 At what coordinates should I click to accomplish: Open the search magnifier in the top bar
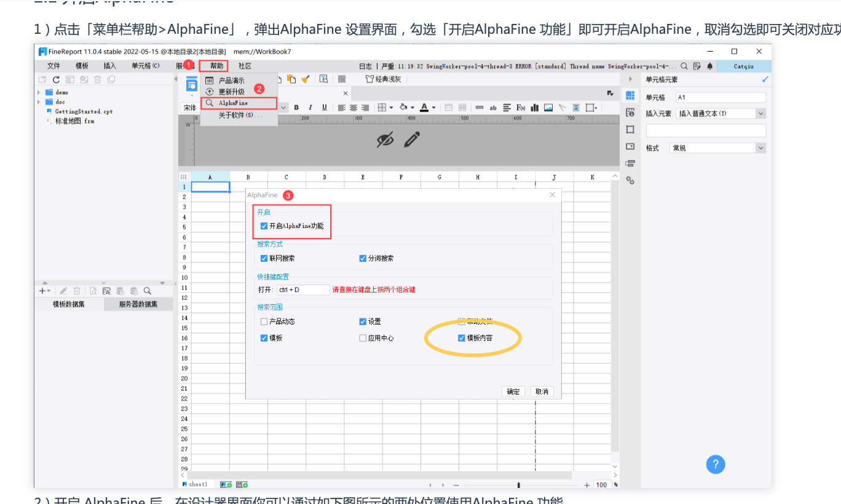[684, 66]
